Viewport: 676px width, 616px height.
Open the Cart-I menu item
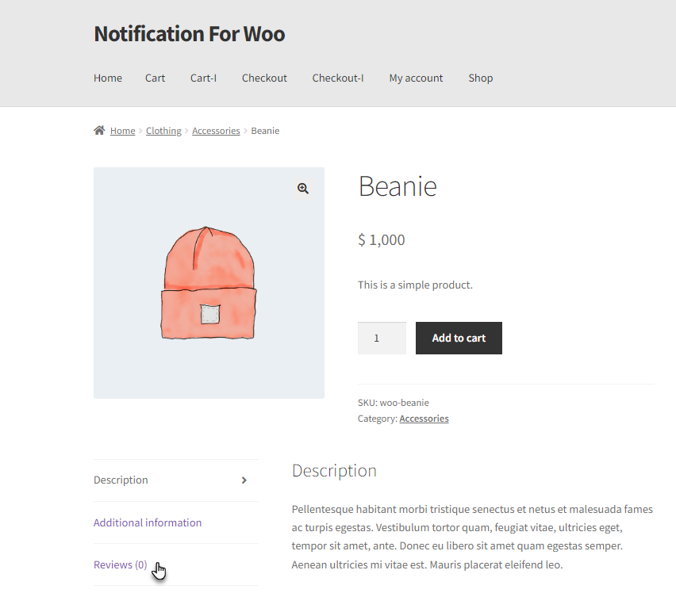coord(203,78)
